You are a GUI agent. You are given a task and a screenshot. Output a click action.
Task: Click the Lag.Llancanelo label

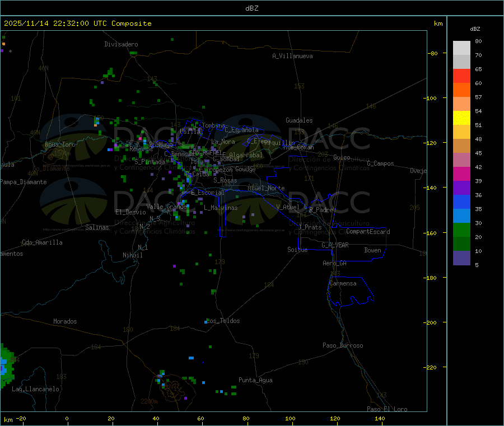point(35,389)
